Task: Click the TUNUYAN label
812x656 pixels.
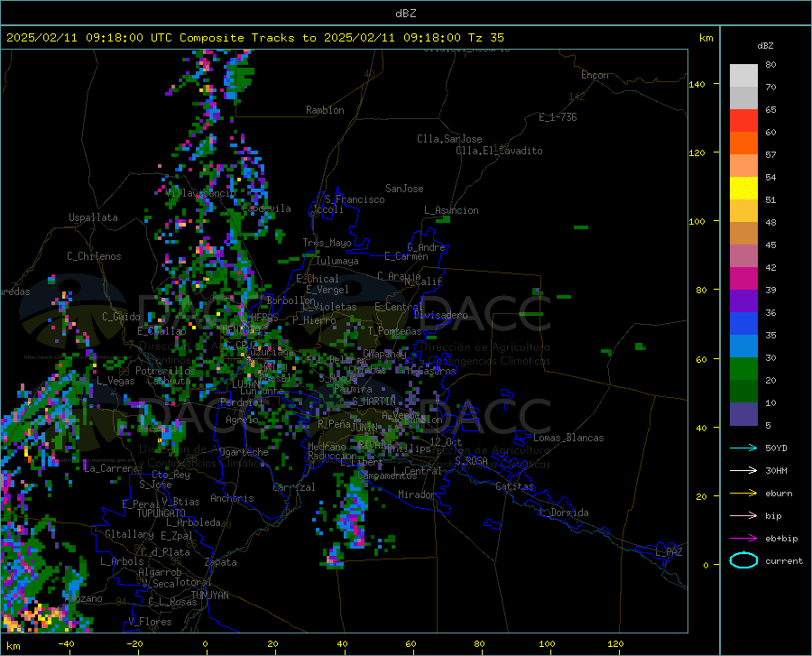Action: point(209,596)
